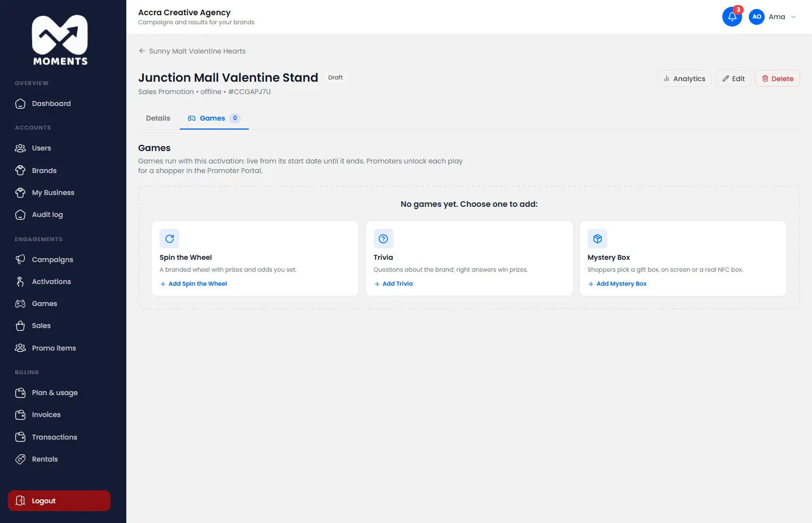Click the Draft status badge

336,77
